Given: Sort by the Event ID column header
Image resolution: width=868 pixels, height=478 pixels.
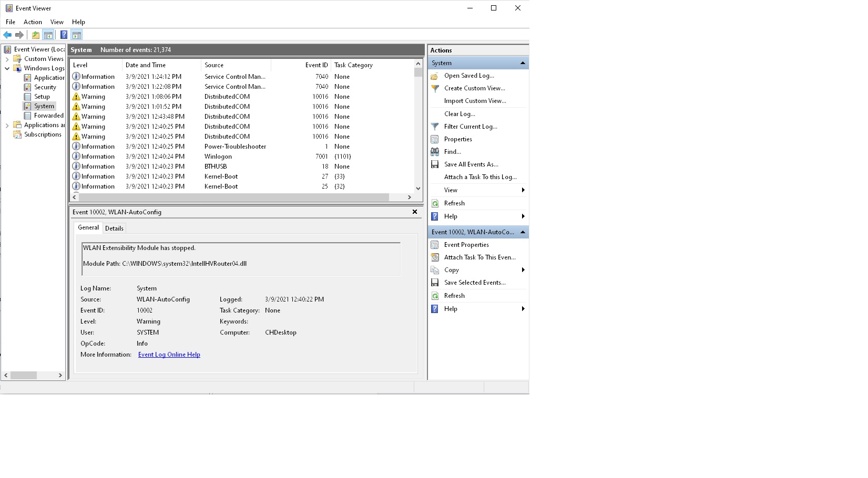Looking at the screenshot, I should [301, 65].
